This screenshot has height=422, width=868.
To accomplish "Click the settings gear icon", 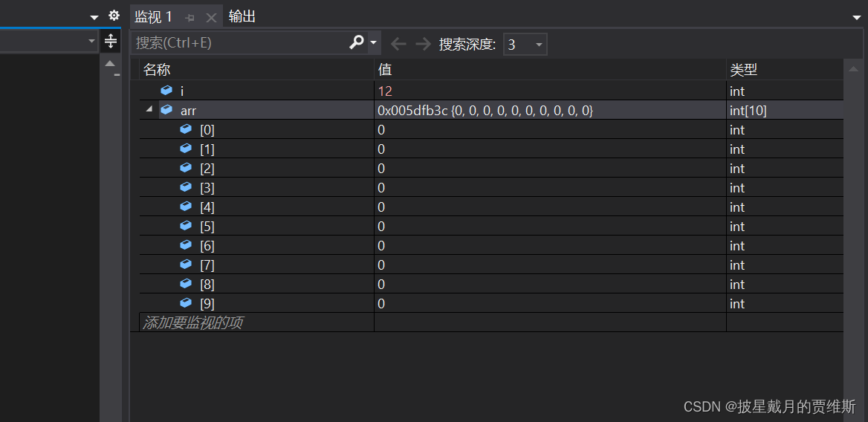I will (114, 16).
